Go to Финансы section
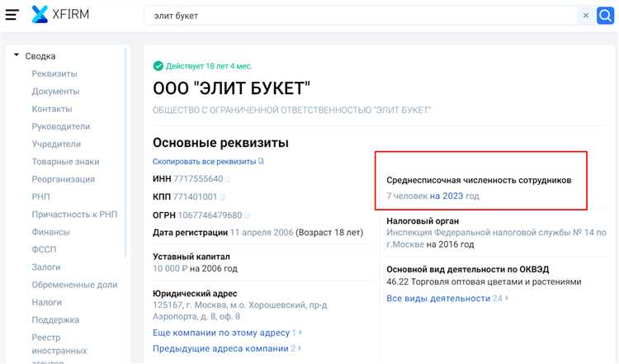Screen dimensions: 619x364 [50, 232]
